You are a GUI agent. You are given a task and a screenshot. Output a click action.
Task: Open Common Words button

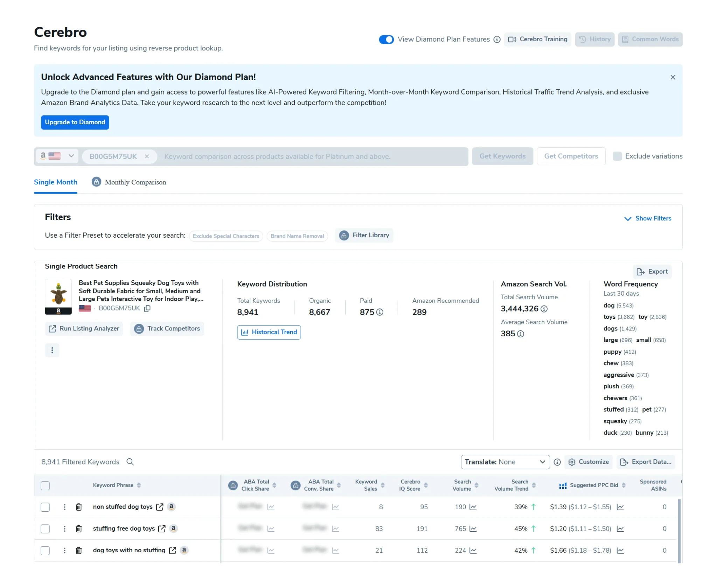pyautogui.click(x=650, y=39)
